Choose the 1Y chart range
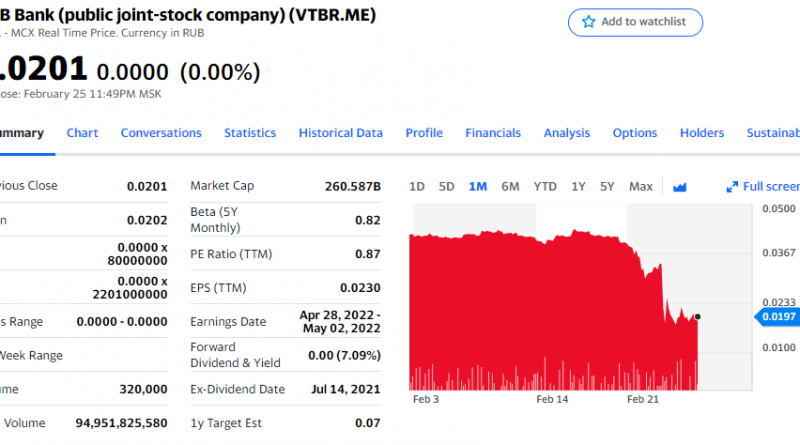 [x=578, y=187]
